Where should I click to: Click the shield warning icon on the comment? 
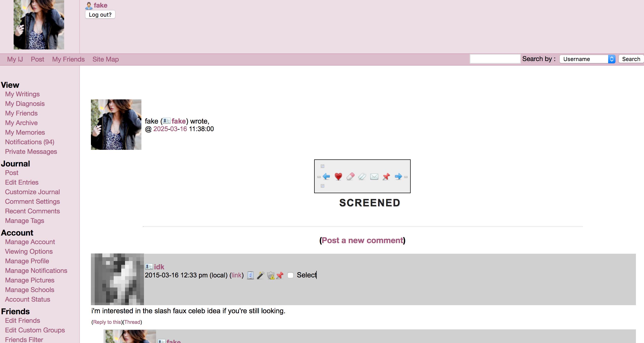coord(271,275)
